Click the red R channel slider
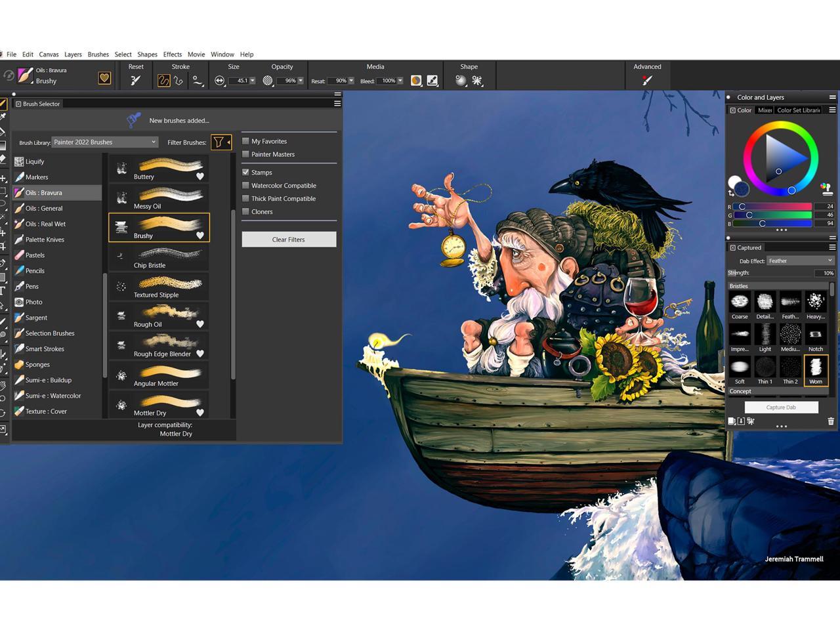This screenshot has height=630, width=840. (772, 207)
